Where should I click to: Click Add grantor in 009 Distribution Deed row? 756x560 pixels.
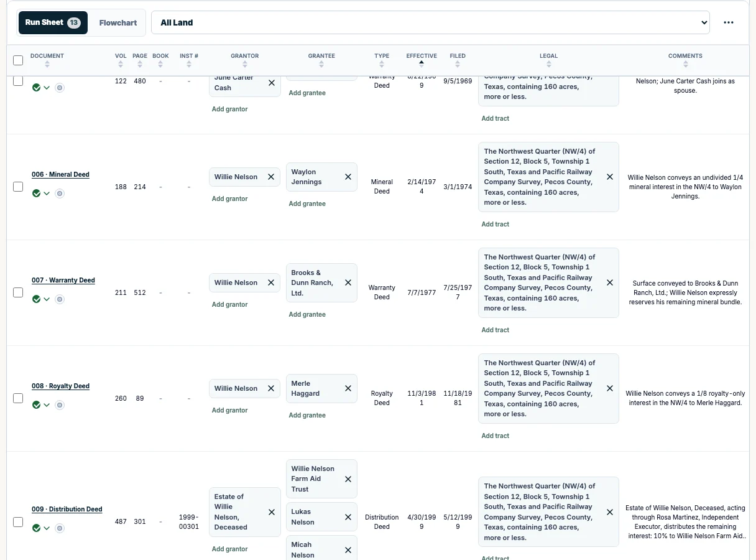tap(230, 549)
